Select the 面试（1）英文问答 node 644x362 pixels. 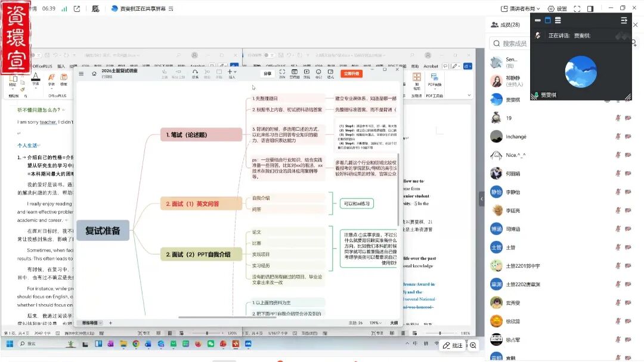201,204
